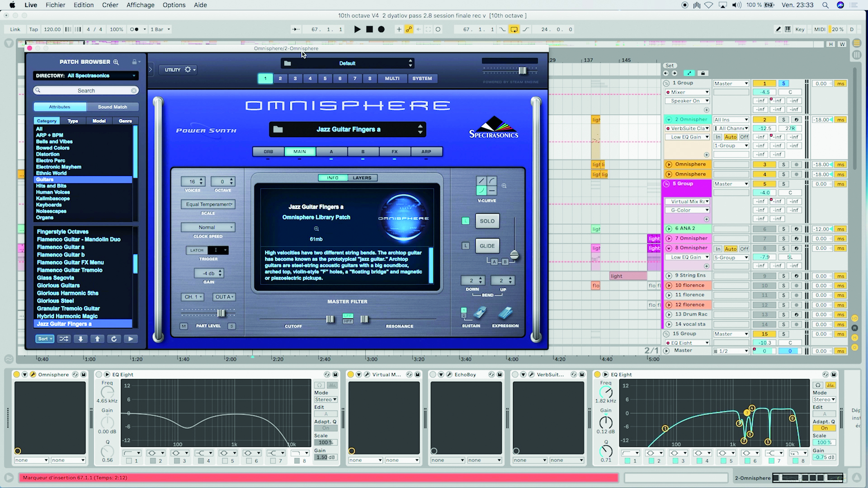This screenshot has width=868, height=488.
Task: Click the SOLO button
Action: (x=487, y=221)
